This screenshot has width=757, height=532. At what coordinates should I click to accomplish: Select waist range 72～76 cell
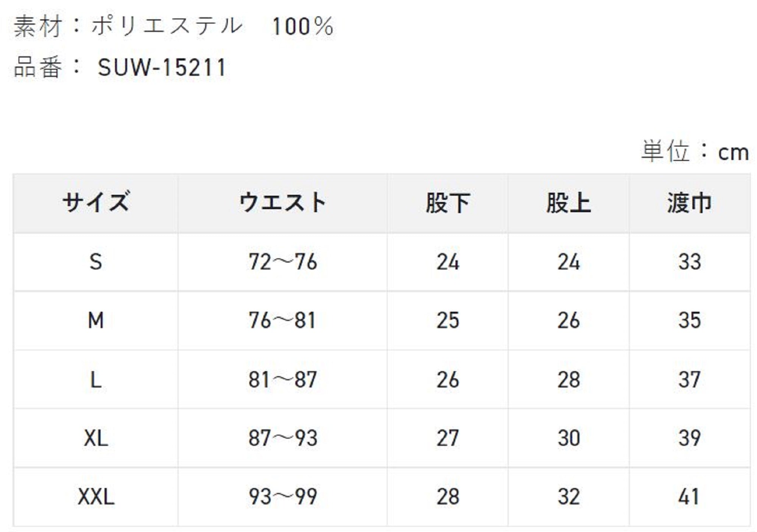[283, 262]
